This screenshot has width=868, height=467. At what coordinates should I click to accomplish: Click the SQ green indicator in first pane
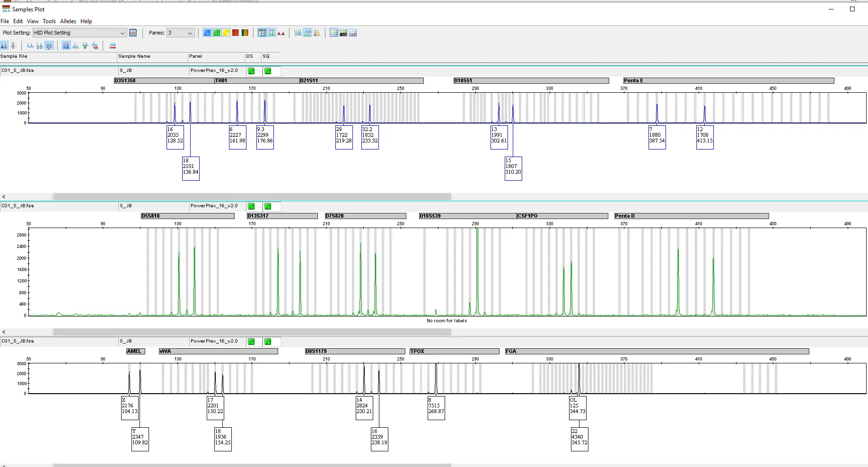click(x=268, y=71)
